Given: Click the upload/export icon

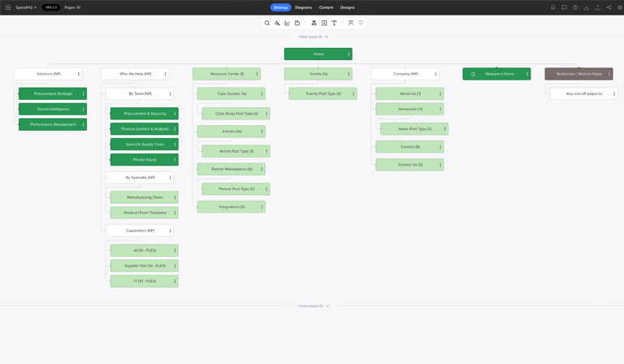Looking at the screenshot, I should pos(597,7).
